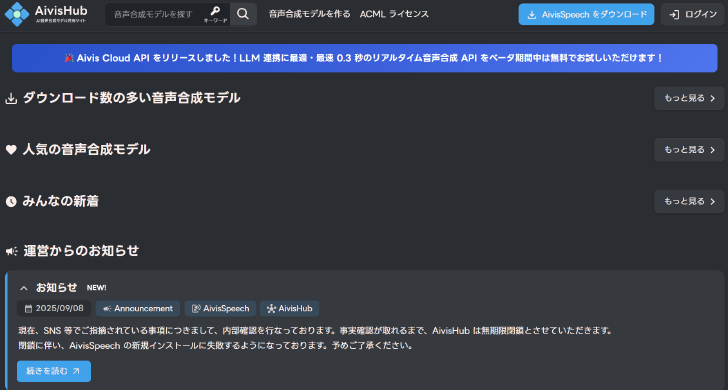Click the megaphone icon beside 運営からのお知らせ
This screenshot has width=728, height=390.
pos(12,251)
